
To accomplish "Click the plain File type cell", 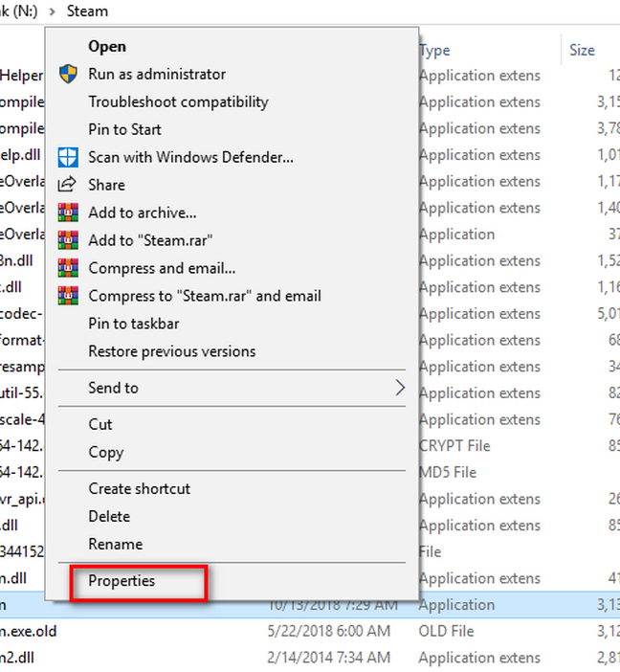I will click(x=431, y=552).
